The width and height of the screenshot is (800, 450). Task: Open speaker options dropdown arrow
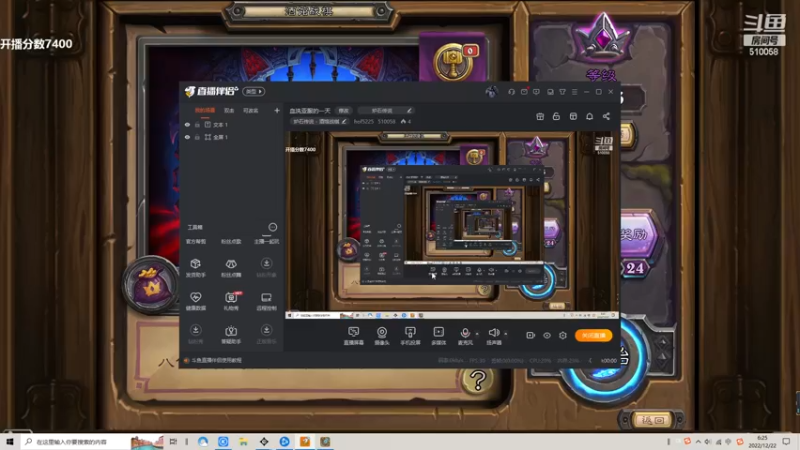pos(506,334)
